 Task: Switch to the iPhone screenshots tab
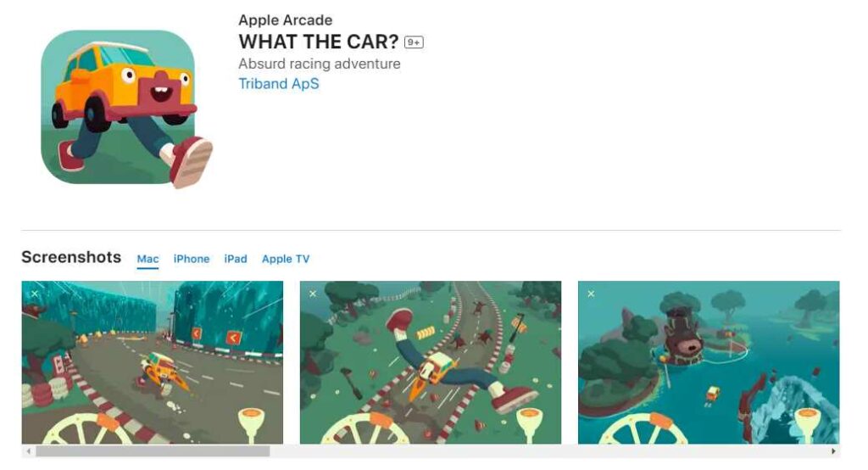(192, 259)
